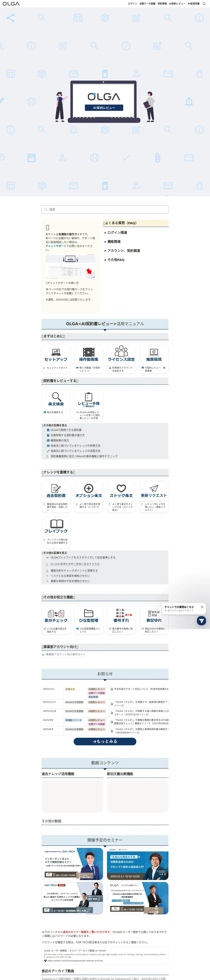Click the OLGA logo in header
The height and width of the screenshot is (980, 210).
(x=11, y=3)
